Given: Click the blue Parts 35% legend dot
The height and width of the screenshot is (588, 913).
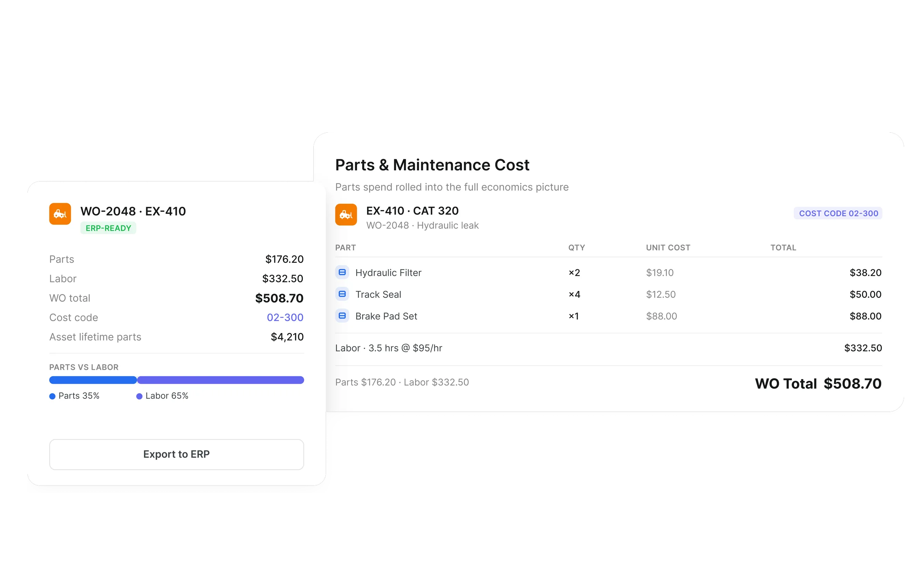Looking at the screenshot, I should coord(52,396).
